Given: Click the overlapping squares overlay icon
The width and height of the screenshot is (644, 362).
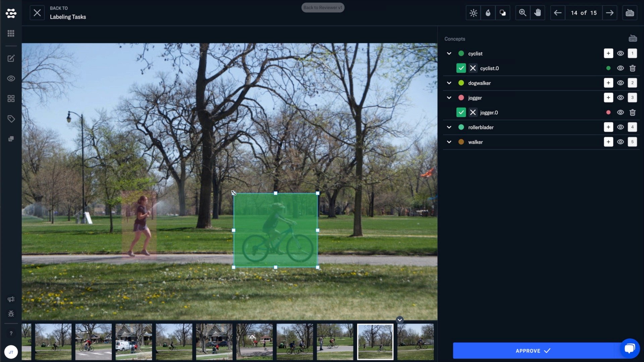Looking at the screenshot, I should click(x=502, y=13).
